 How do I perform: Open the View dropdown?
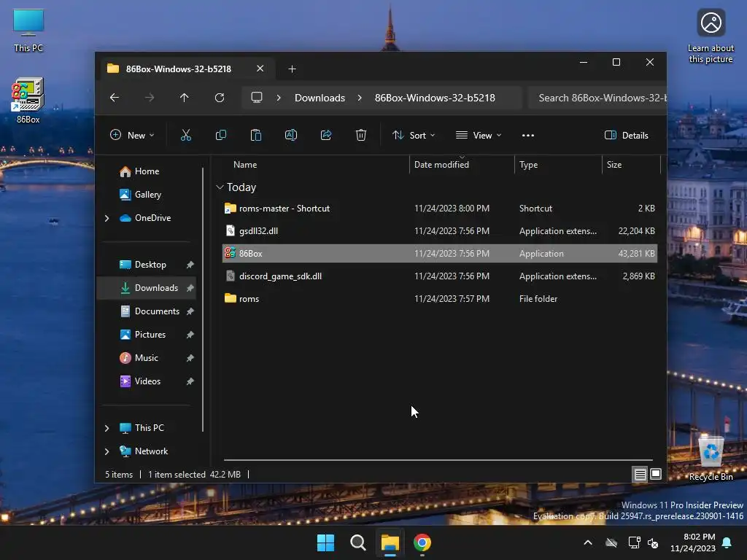tap(479, 135)
